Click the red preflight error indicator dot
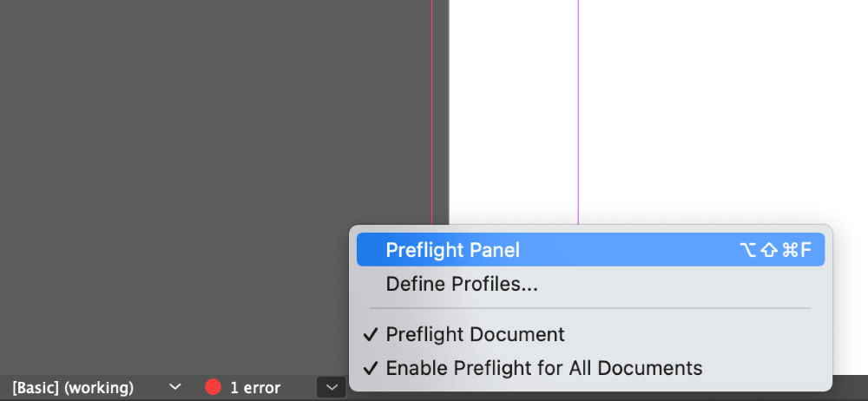 [214, 387]
